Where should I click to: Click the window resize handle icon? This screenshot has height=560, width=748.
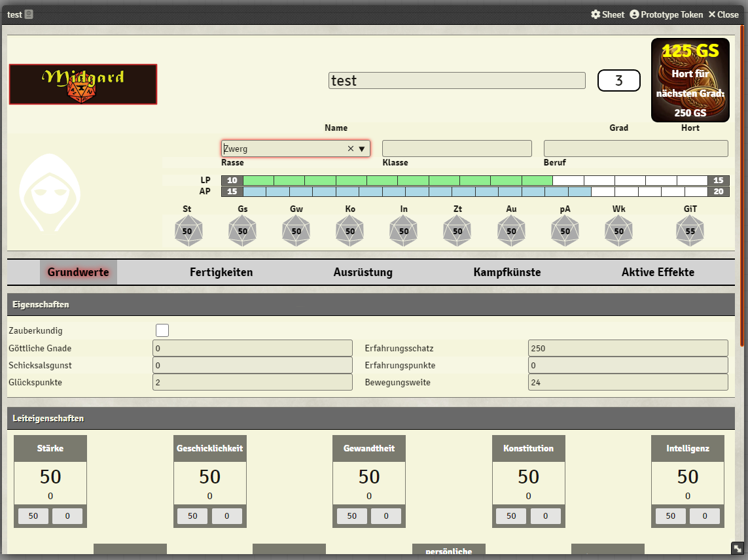[736, 548]
